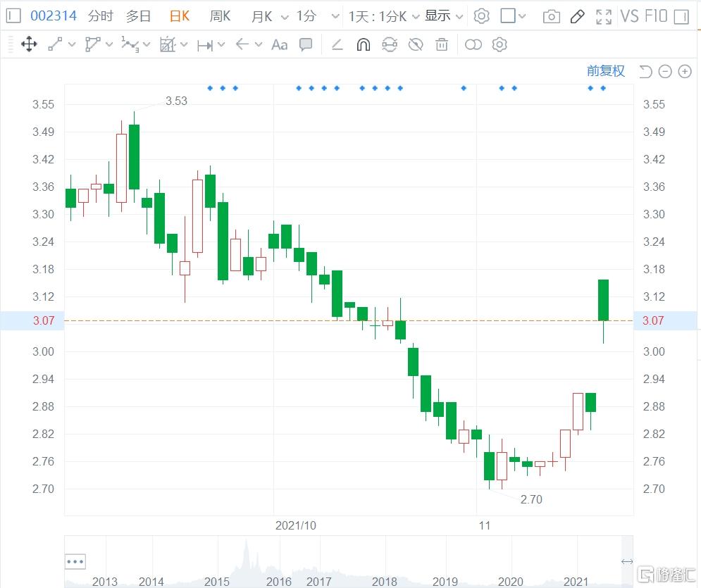701x588 pixels.
Task: Switch to the 多日 multi-day tab
Action: click(138, 16)
